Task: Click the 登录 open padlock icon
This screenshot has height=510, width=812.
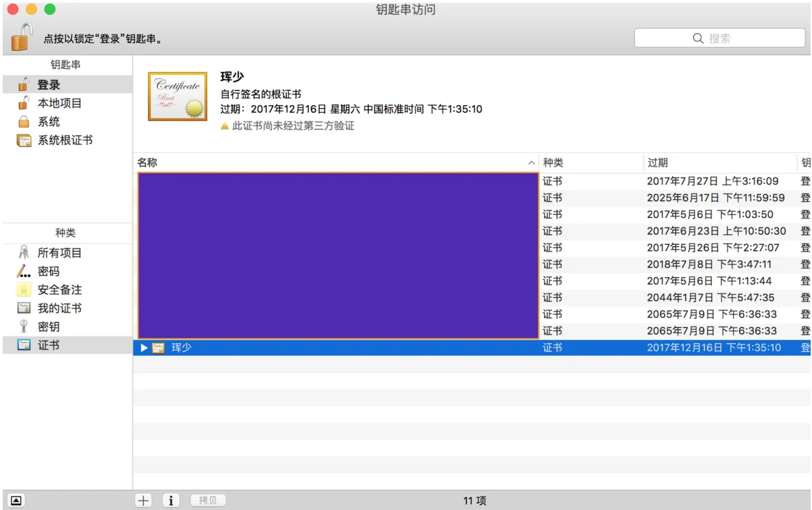Action: coord(24,84)
